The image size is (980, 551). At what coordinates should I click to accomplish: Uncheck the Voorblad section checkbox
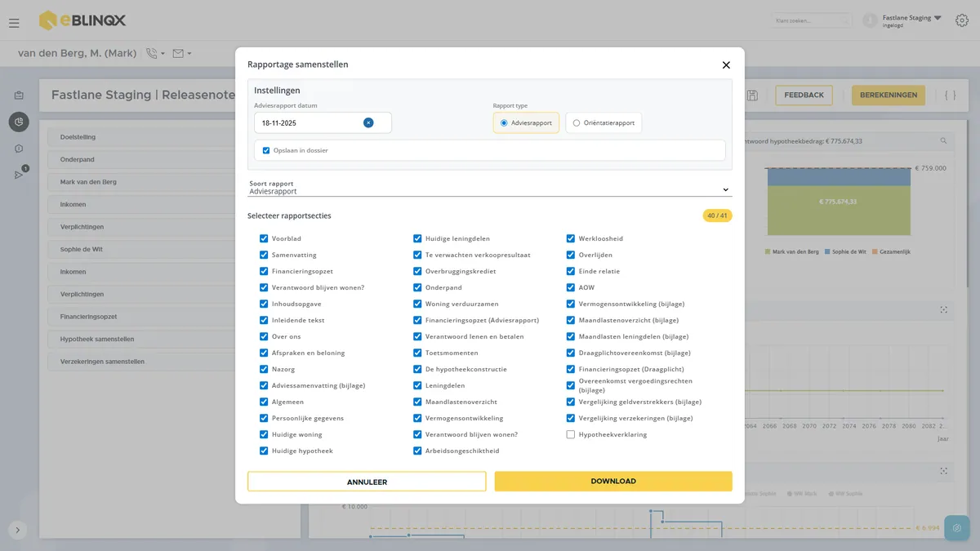coord(264,238)
